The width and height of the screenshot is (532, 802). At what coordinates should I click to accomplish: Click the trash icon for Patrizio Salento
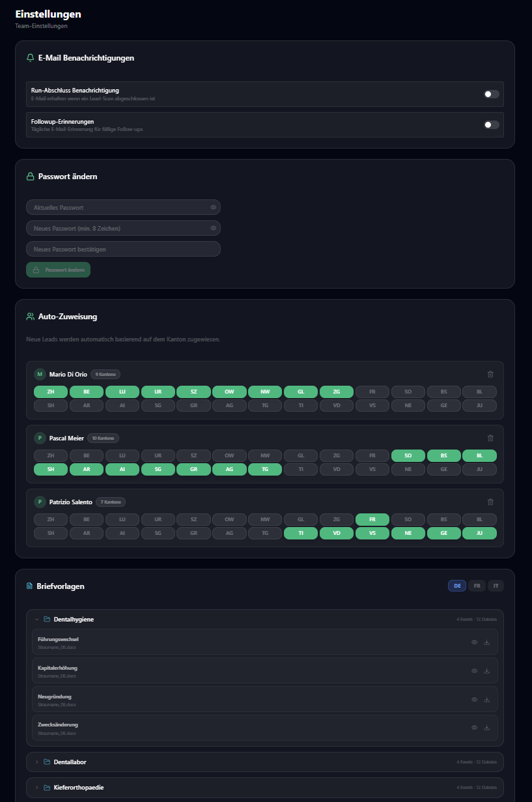pyautogui.click(x=490, y=502)
